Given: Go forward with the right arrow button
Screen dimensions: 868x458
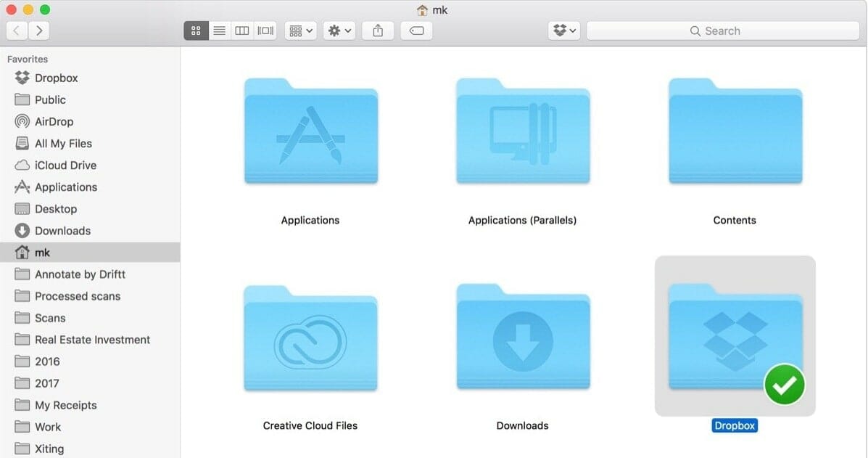Looking at the screenshot, I should click(38, 30).
